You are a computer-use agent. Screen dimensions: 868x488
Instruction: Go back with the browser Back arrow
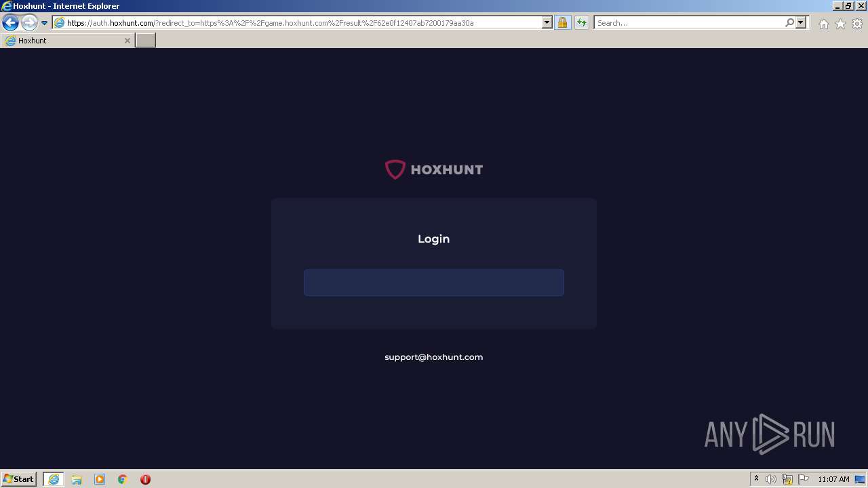(x=10, y=23)
